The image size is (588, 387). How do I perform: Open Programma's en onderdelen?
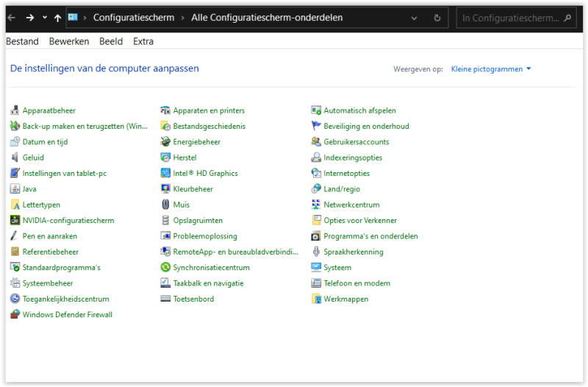coord(370,237)
